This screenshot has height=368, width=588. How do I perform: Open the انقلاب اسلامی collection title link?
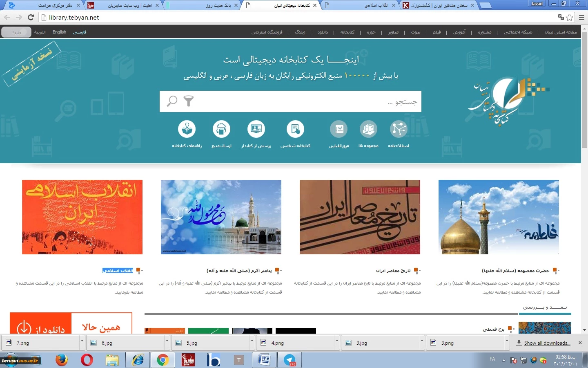coord(118,271)
